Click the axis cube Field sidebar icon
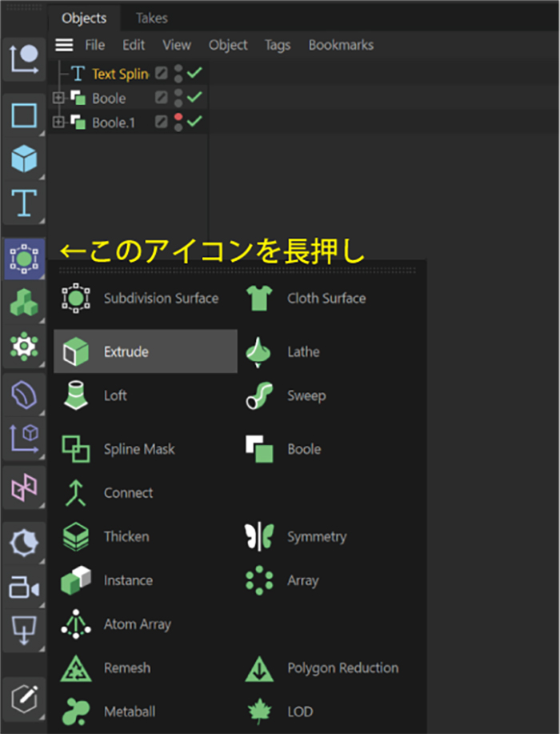The height and width of the screenshot is (734, 560). point(24,439)
